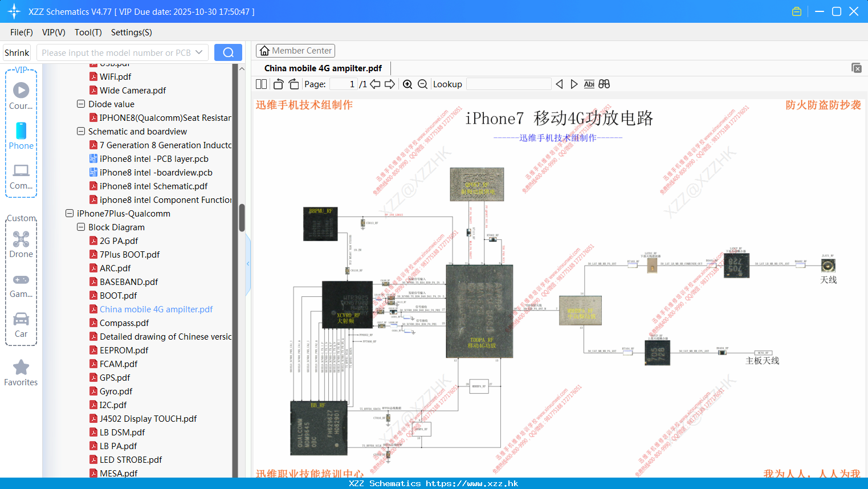This screenshot has height=489, width=868.
Task: Open the Game console category
Action: tap(21, 286)
